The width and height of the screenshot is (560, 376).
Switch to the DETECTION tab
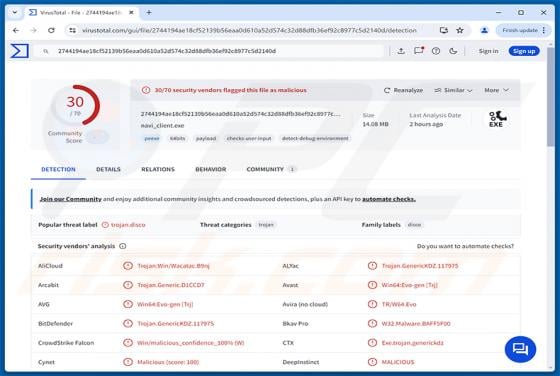coord(58,169)
